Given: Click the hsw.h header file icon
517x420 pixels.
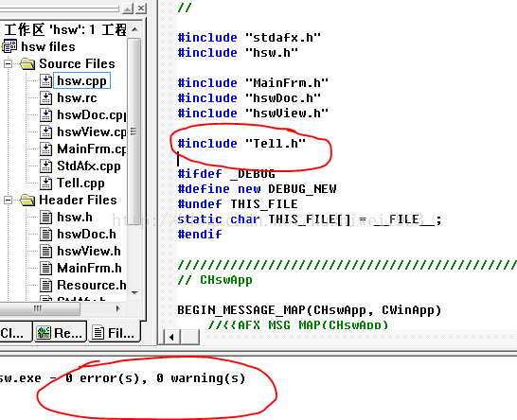Looking at the screenshot, I should pos(45,217).
